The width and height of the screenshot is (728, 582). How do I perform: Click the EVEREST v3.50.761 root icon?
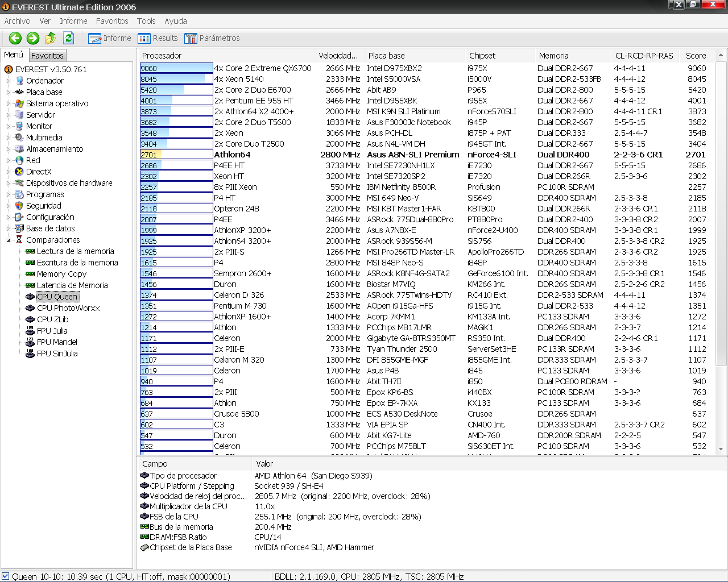[x=9, y=69]
